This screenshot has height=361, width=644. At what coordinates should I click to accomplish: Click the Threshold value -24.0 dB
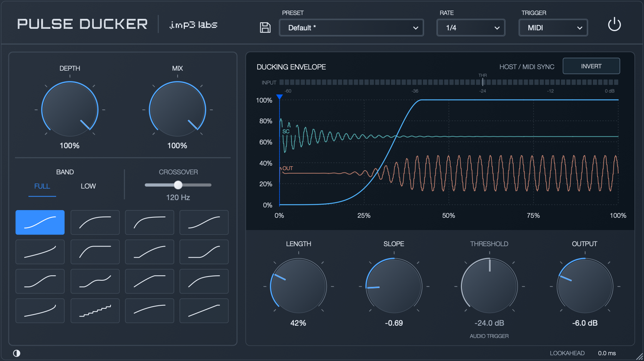(x=489, y=323)
